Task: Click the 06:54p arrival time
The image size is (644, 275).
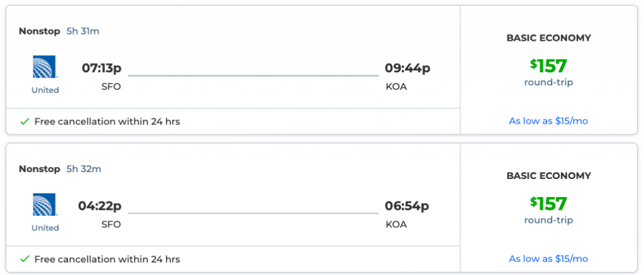Action: (x=407, y=205)
